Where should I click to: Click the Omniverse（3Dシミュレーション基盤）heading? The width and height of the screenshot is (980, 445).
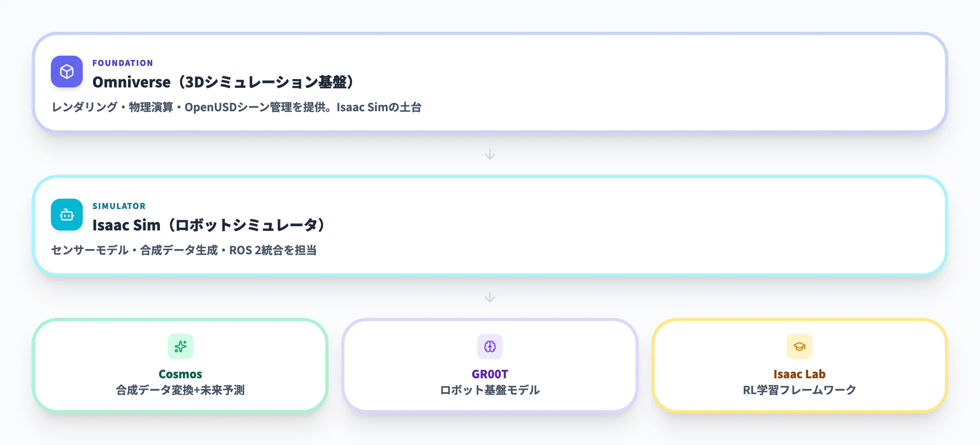223,82
